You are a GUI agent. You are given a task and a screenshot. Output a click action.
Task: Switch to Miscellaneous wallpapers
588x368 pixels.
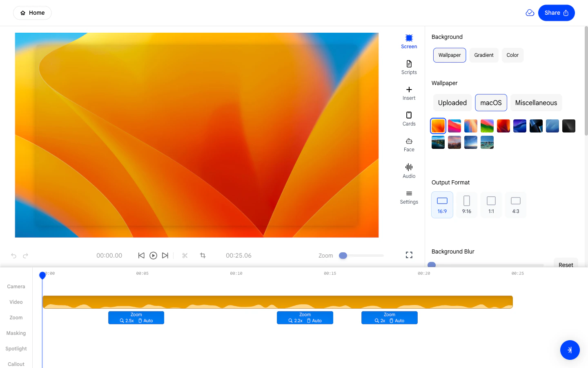click(536, 103)
